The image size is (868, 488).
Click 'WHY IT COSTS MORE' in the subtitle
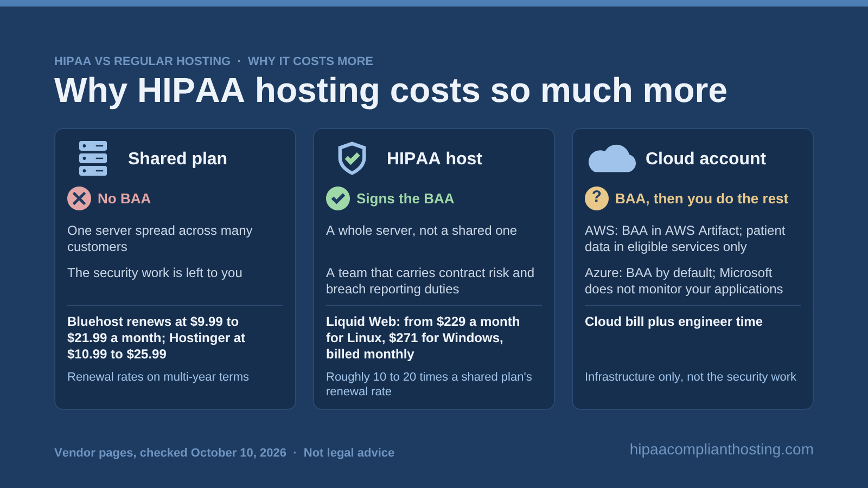point(310,61)
